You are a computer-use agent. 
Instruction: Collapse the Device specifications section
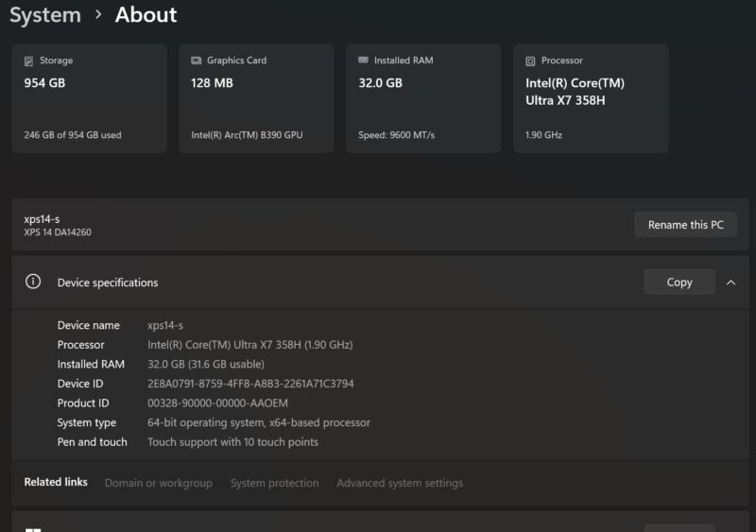(x=730, y=283)
